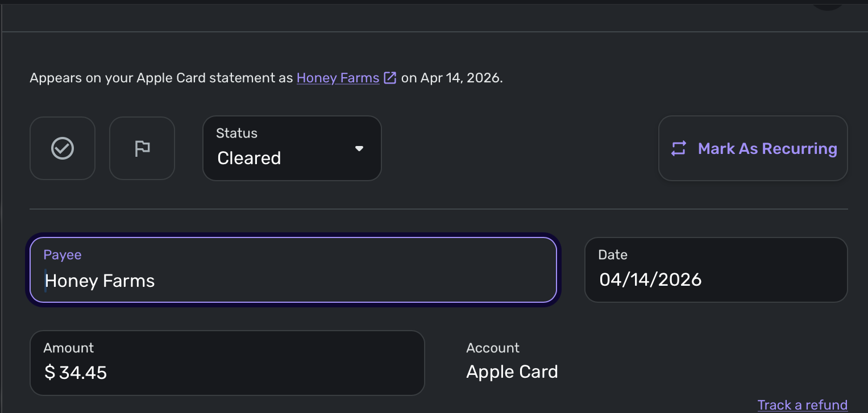
Task: Click the Account label above Apple Card
Action: (x=493, y=348)
